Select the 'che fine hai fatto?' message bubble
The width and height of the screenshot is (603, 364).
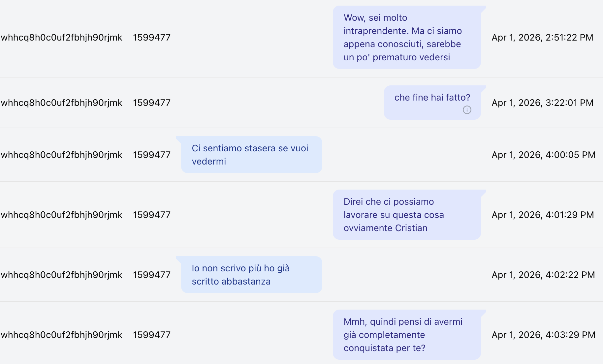pos(432,103)
